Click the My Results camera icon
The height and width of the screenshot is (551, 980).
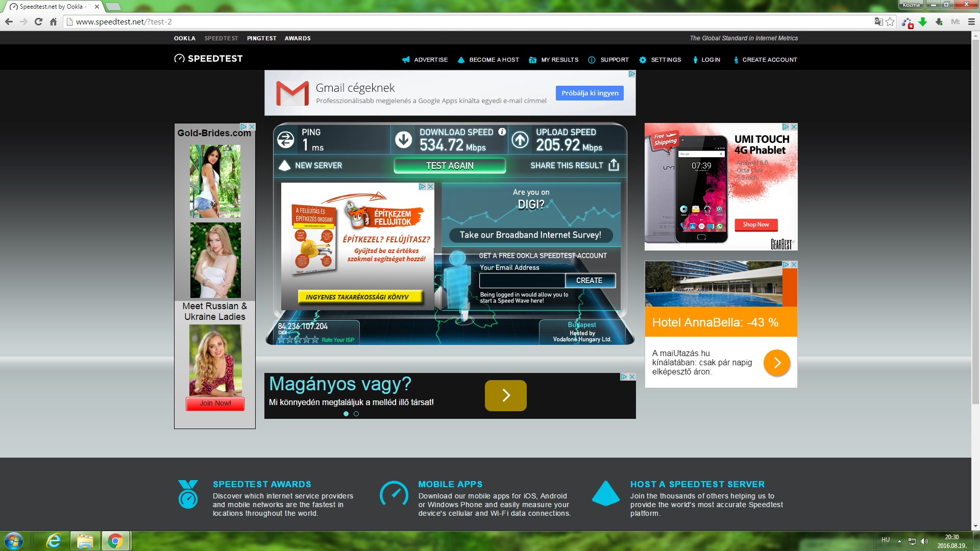click(532, 60)
